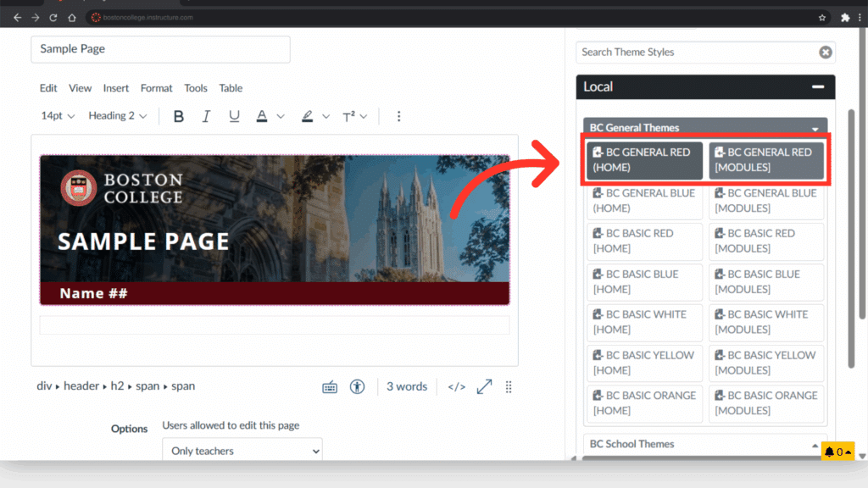
Task: Toggle italic formatting
Action: click(206, 116)
